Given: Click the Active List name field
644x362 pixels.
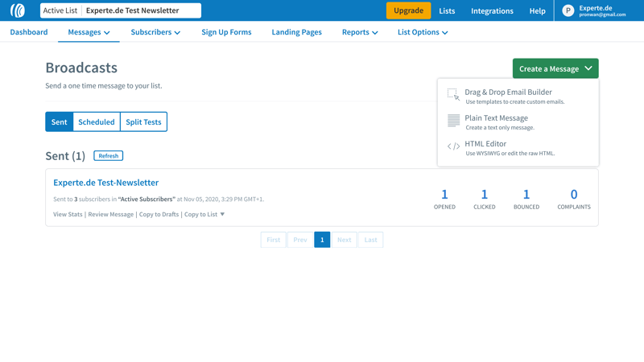Looking at the screenshot, I should click(x=141, y=10).
